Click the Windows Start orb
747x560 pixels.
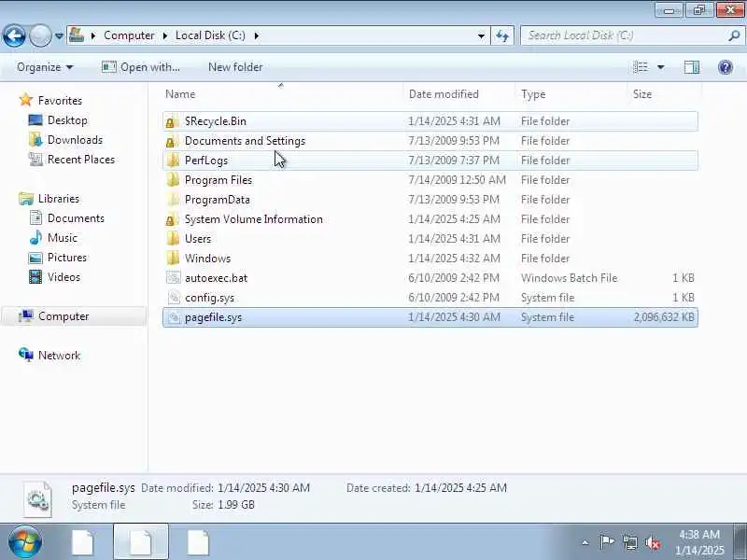click(x=25, y=542)
